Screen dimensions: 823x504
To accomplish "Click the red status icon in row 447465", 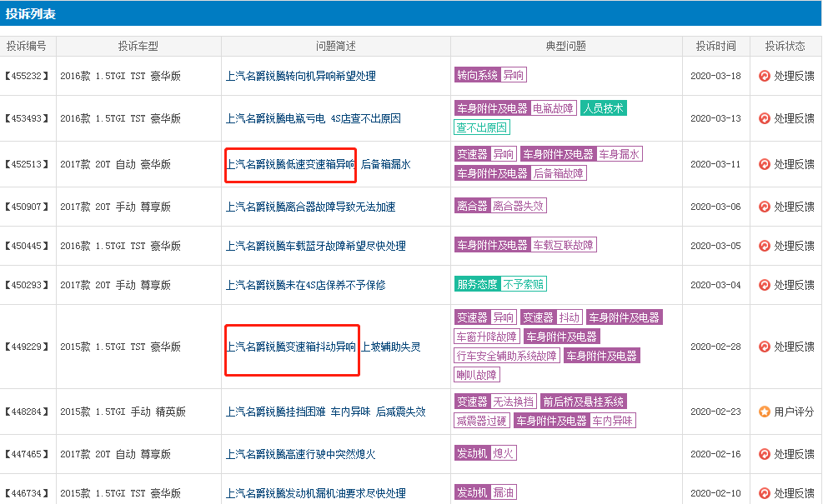I will pyautogui.click(x=764, y=454).
